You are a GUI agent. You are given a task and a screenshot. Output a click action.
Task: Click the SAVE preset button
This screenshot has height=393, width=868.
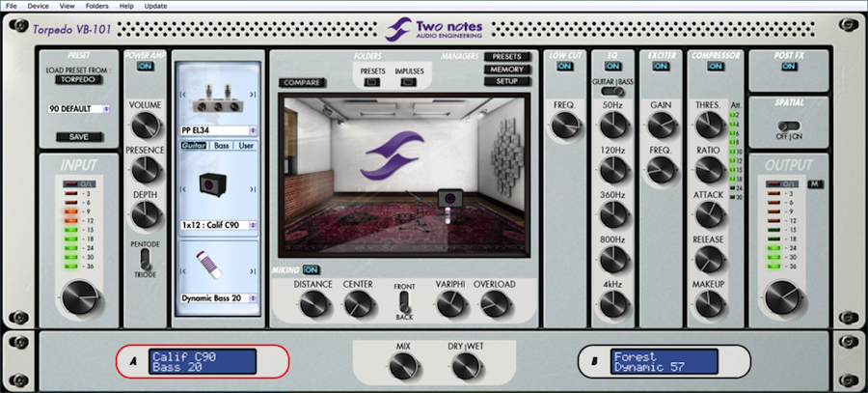(79, 137)
